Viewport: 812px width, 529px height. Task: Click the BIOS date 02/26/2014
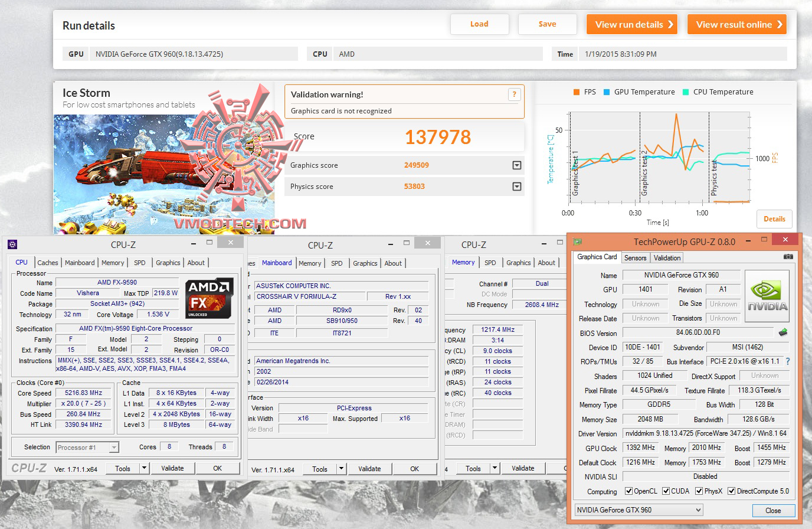(x=342, y=382)
